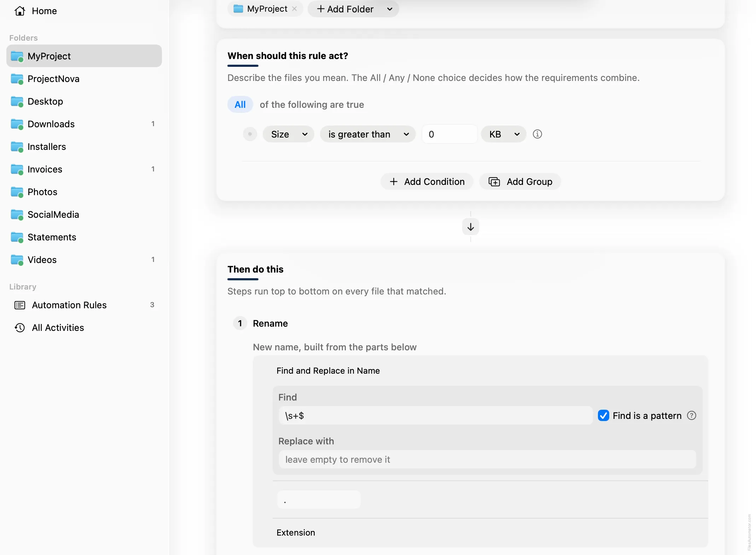Select the Desktop folder icon
The image size is (756, 555).
[x=17, y=101]
